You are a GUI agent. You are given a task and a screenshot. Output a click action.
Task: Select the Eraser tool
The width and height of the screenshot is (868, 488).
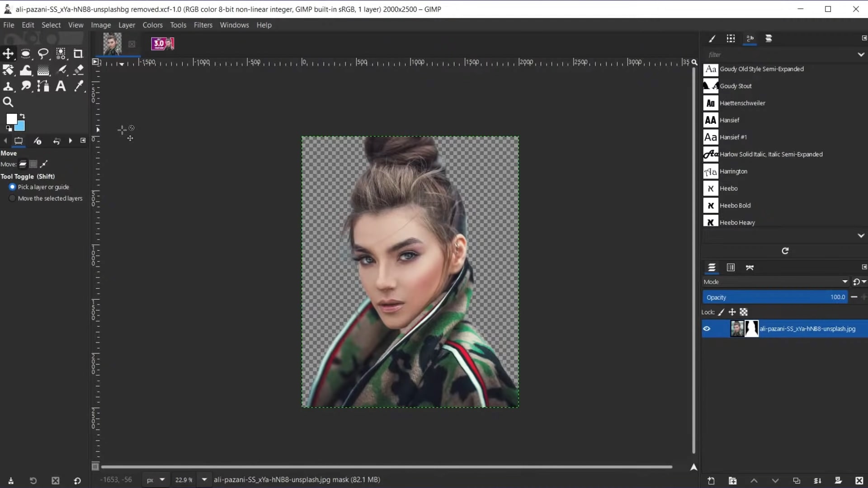pos(78,70)
